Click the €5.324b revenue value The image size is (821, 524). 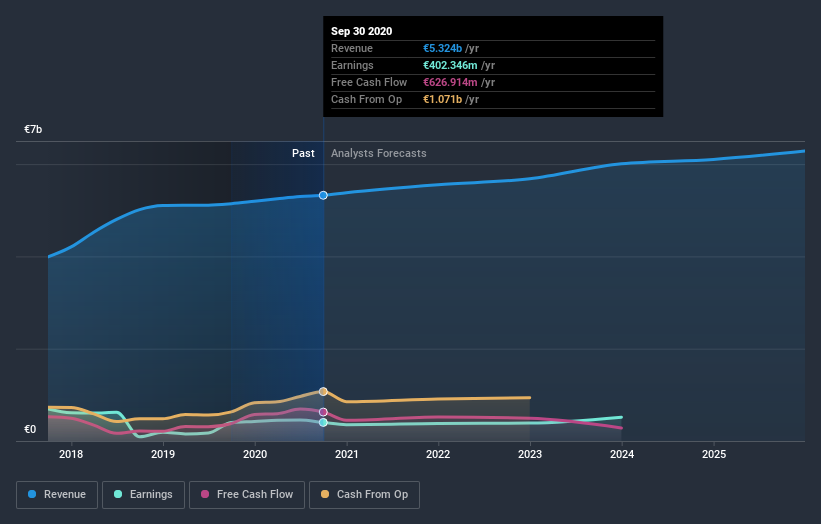442,48
